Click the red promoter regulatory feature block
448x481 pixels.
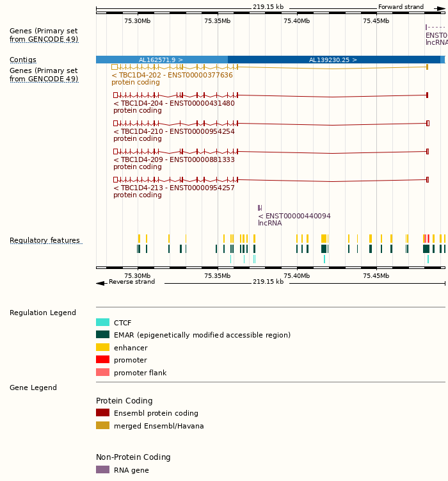[428, 238]
